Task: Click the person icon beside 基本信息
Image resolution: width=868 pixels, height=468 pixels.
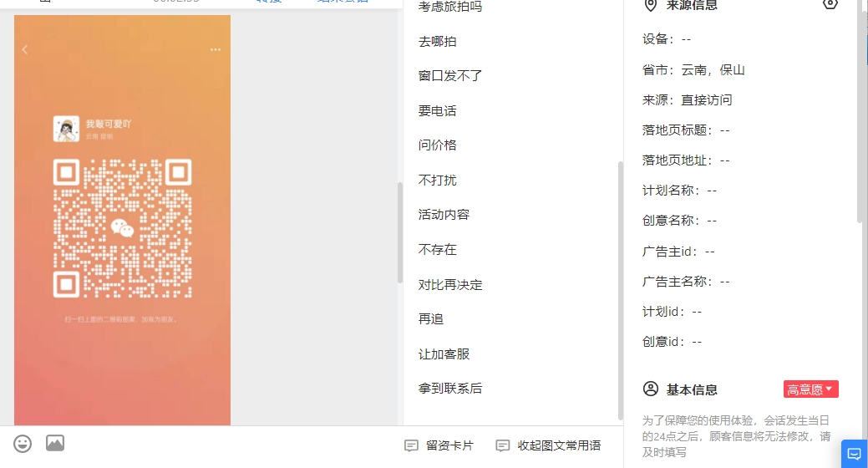Action: click(651, 389)
